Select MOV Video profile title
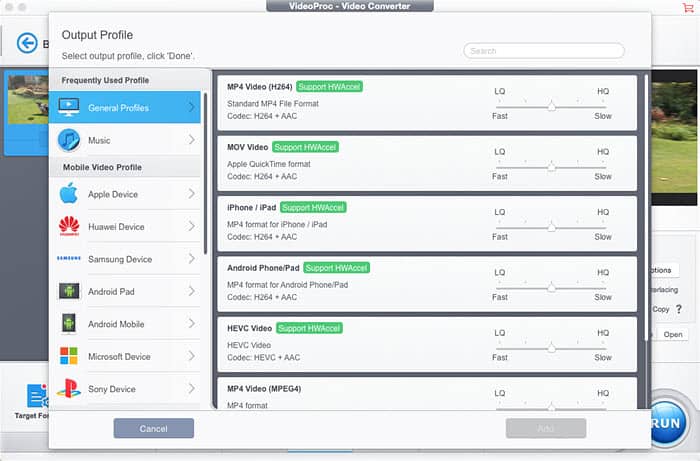 click(247, 147)
